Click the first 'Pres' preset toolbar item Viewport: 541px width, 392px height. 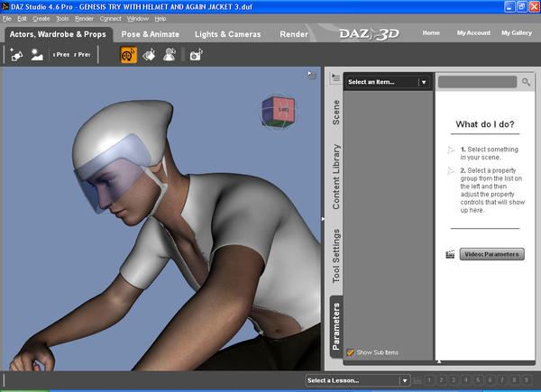[x=61, y=55]
